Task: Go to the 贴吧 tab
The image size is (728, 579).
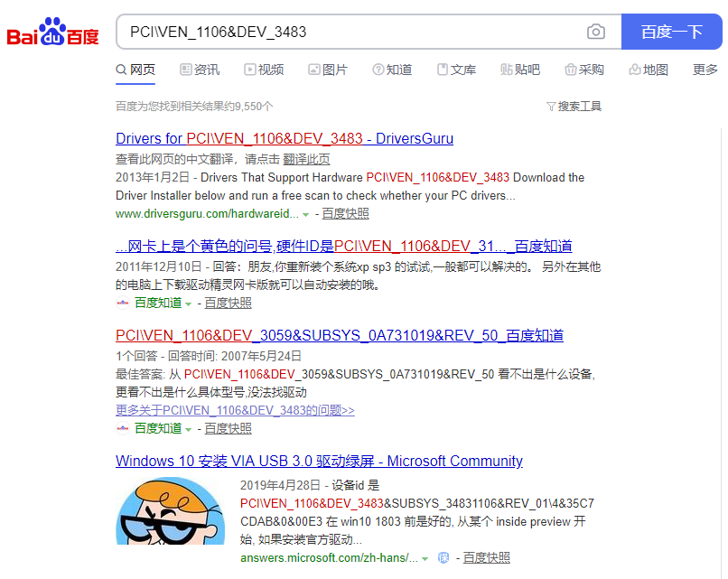Action: (x=520, y=70)
